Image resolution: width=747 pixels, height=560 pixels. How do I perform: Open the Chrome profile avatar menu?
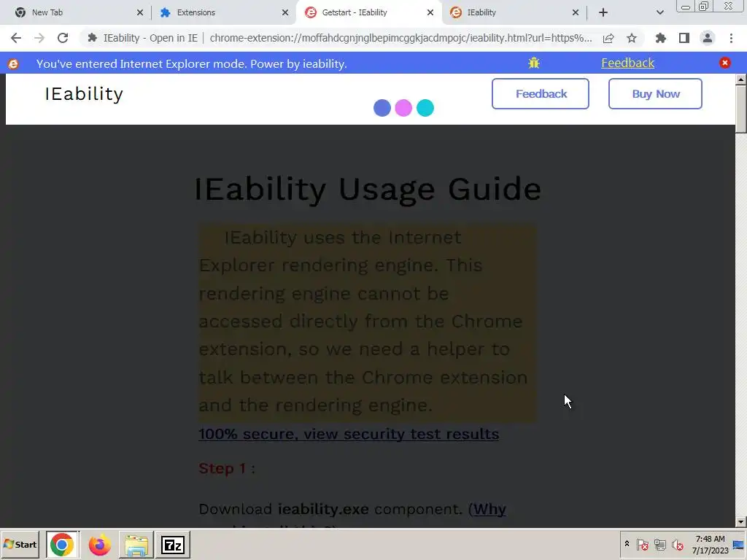708,38
